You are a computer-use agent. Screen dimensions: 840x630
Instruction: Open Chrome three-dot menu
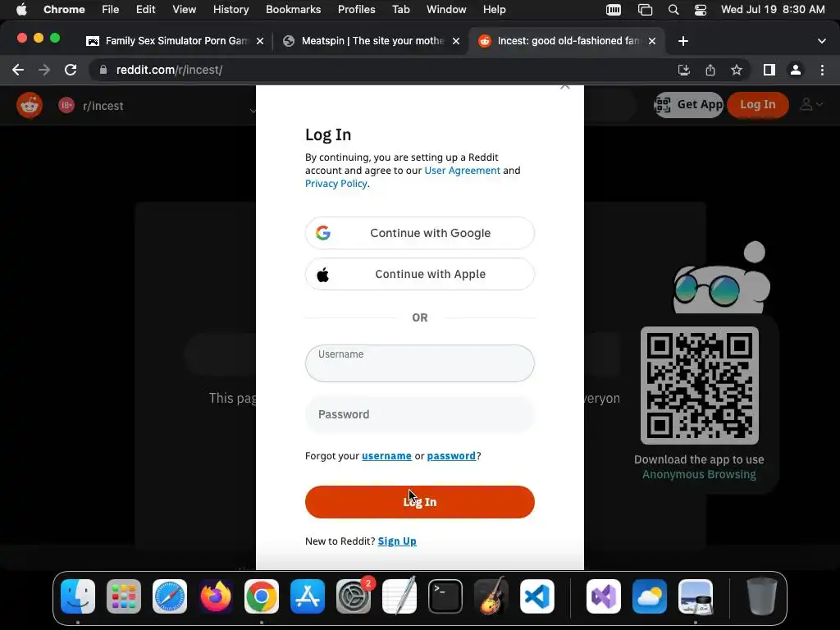tap(822, 70)
